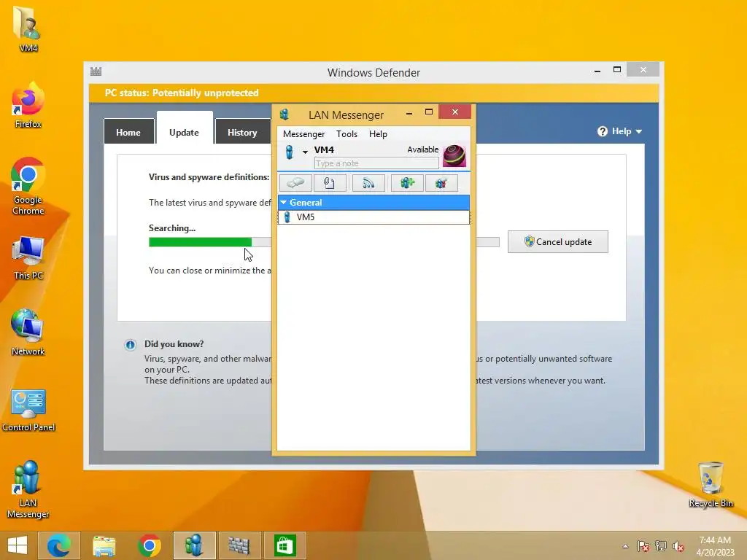
Task: Click the LAN Messenger desktop shortcut
Action: click(x=28, y=489)
